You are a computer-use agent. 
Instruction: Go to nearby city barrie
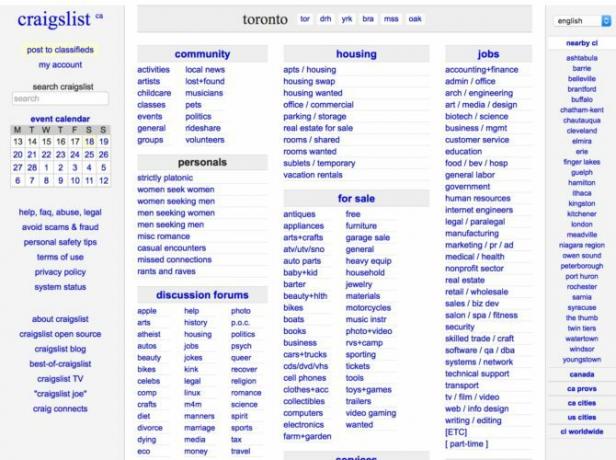[581, 68]
